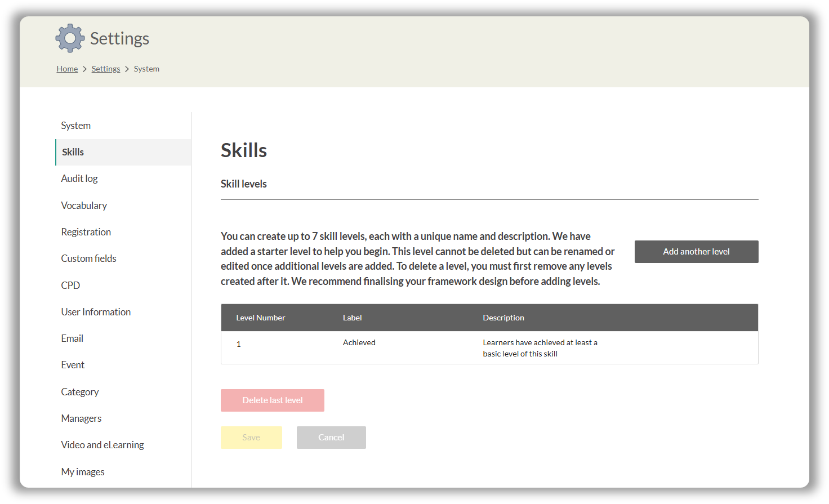Viewport: 829px width, 504px height.
Task: Click the Cancel button
Action: pos(331,438)
